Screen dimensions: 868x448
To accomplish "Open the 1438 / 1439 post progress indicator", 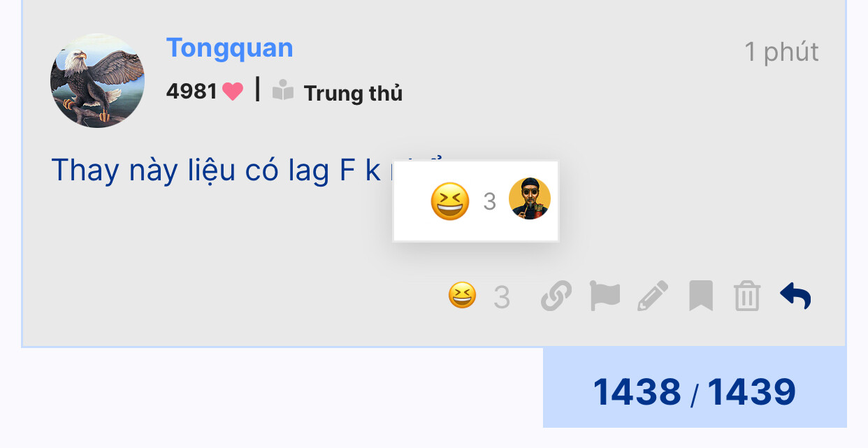I will 695,391.
